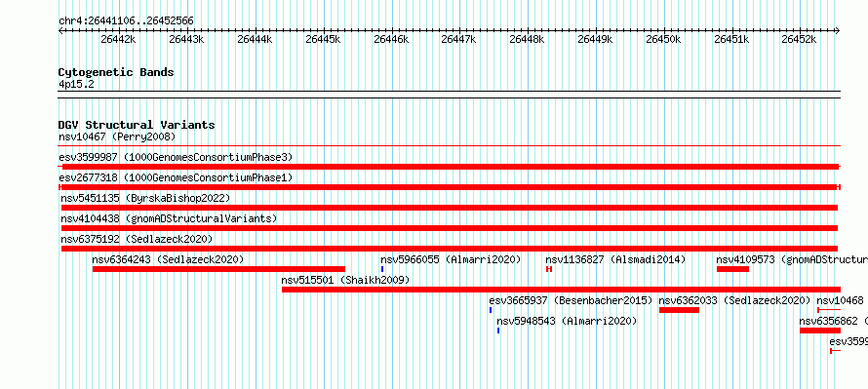This screenshot has width=868, height=389.
Task: Click ruler position 26444k
Action: pos(255,39)
